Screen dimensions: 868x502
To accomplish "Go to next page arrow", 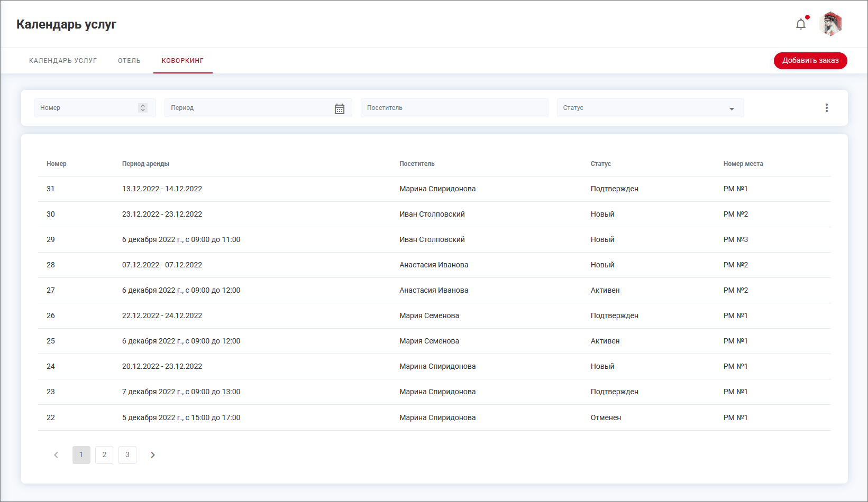I will (153, 455).
